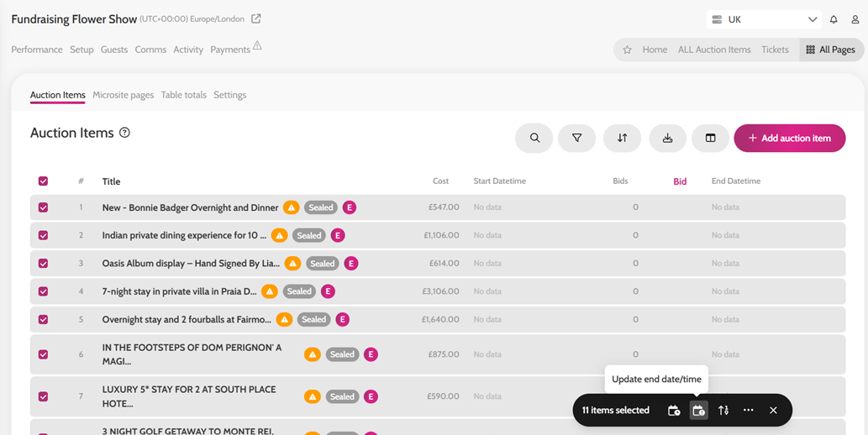868x435 pixels.
Task: Click E badge on South Place Hotel row
Action: 371,396
